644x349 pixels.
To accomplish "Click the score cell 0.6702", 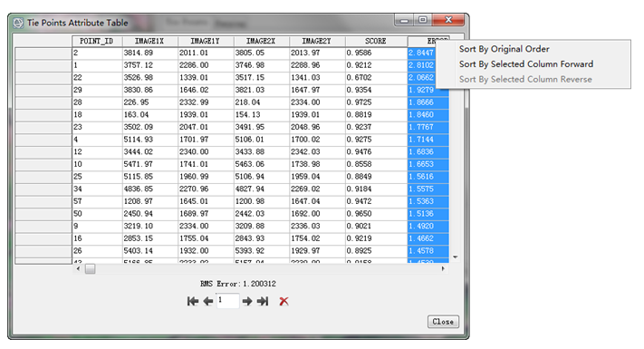I will click(x=376, y=78).
